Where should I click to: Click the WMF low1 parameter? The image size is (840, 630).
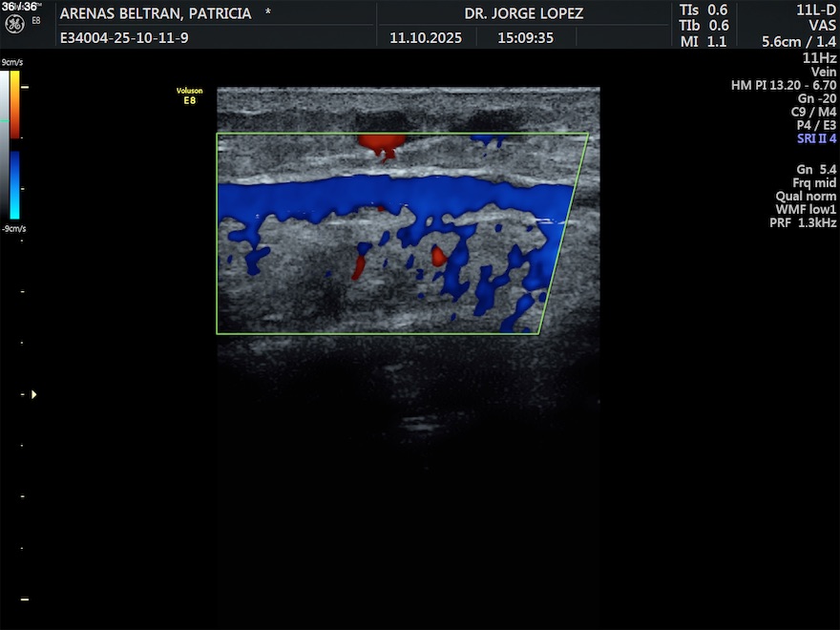point(806,209)
